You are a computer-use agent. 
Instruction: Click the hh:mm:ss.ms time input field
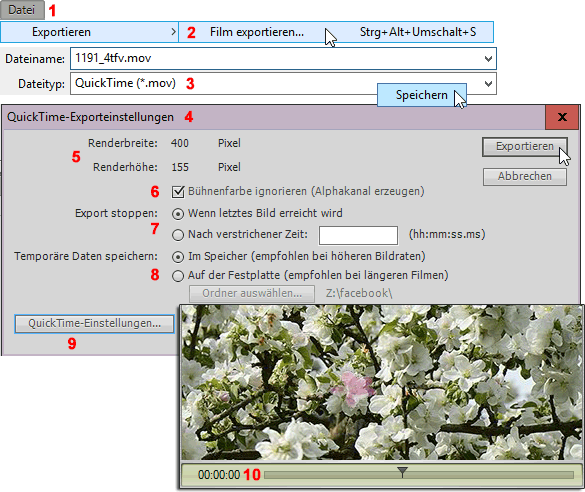[358, 235]
